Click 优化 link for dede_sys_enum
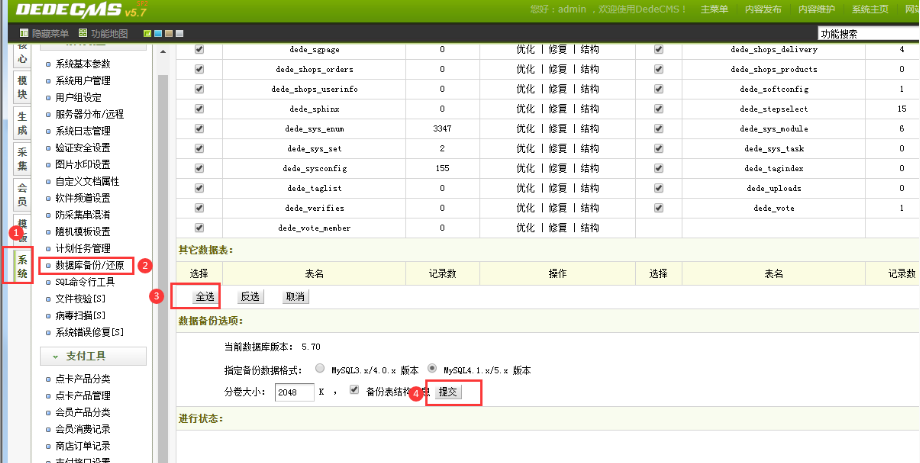Screen dimensions: 920x463 525,129
